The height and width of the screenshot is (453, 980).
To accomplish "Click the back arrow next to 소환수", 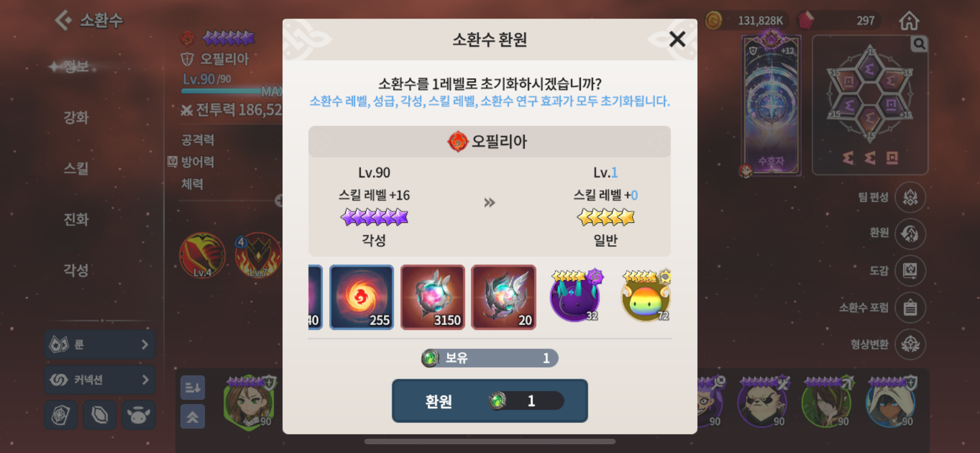I will click(63, 20).
